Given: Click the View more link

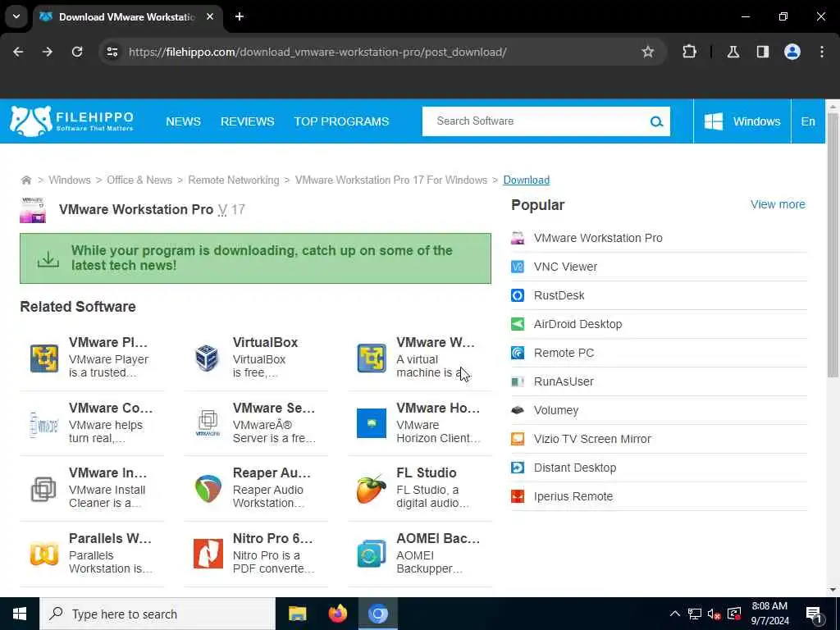Looking at the screenshot, I should tap(778, 204).
